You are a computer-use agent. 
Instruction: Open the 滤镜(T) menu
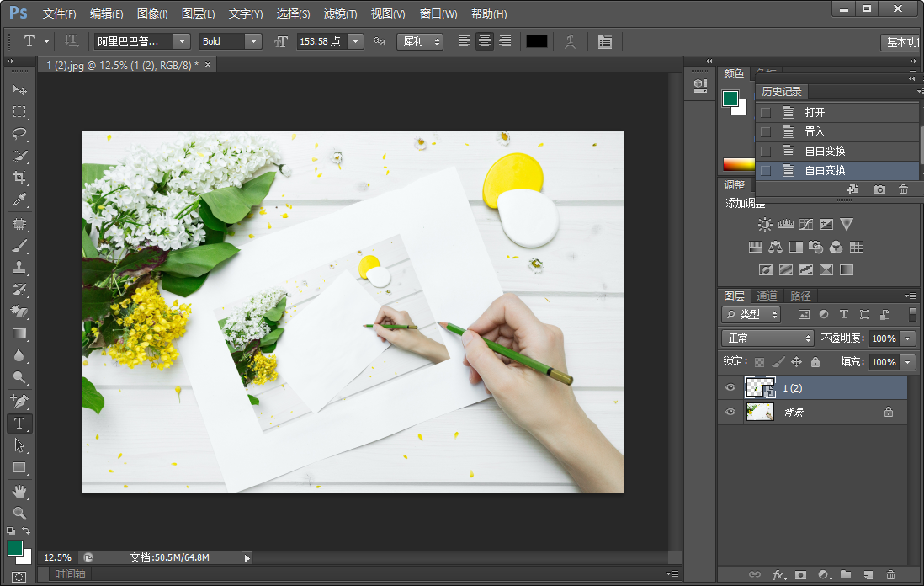click(x=340, y=13)
